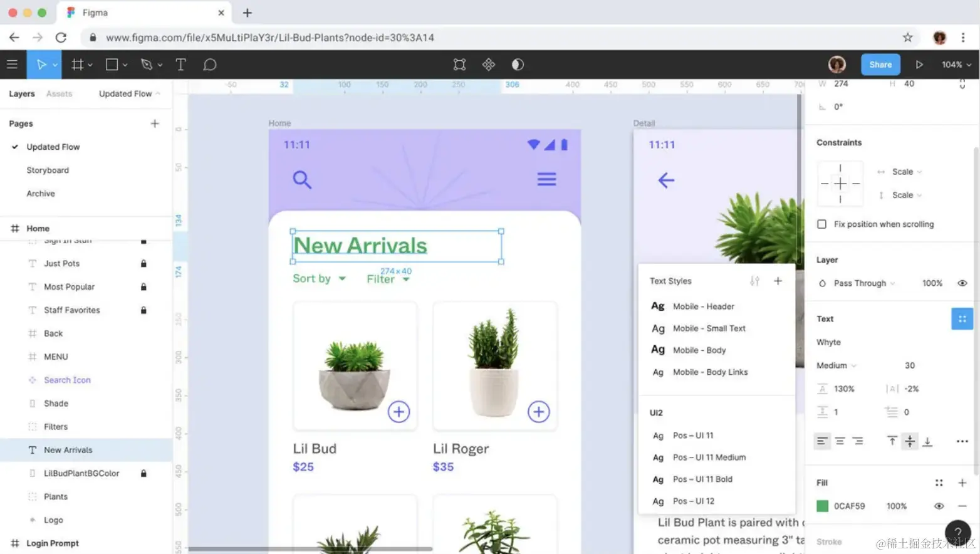980x554 pixels.
Task: Enable Fix position when scrolling checkbox
Action: tap(821, 224)
